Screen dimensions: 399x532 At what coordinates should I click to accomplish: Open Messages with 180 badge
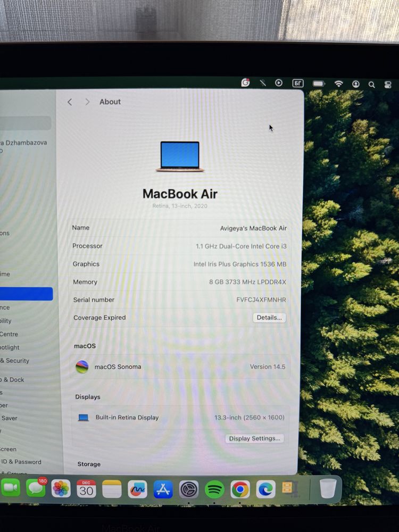36,488
